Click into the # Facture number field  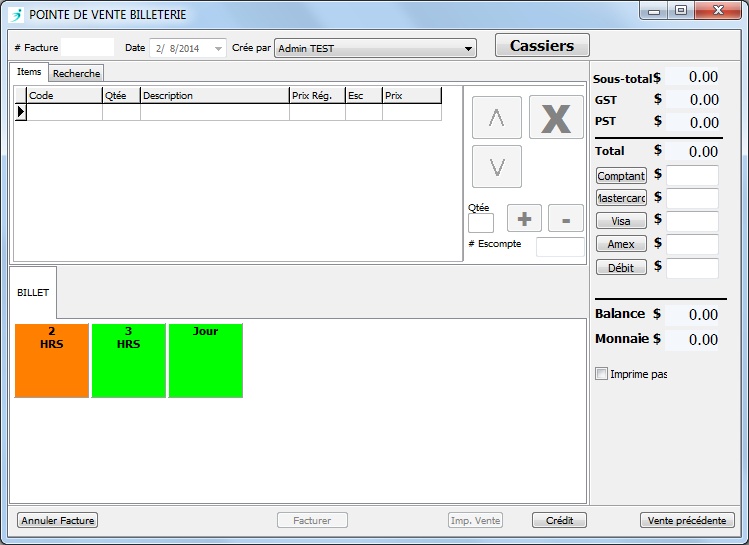[x=88, y=47]
